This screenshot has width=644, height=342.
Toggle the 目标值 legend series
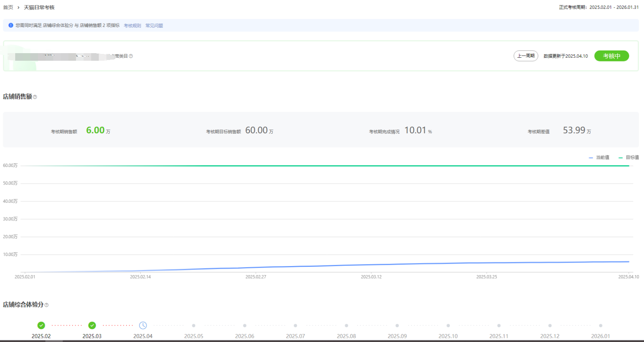[629, 158]
